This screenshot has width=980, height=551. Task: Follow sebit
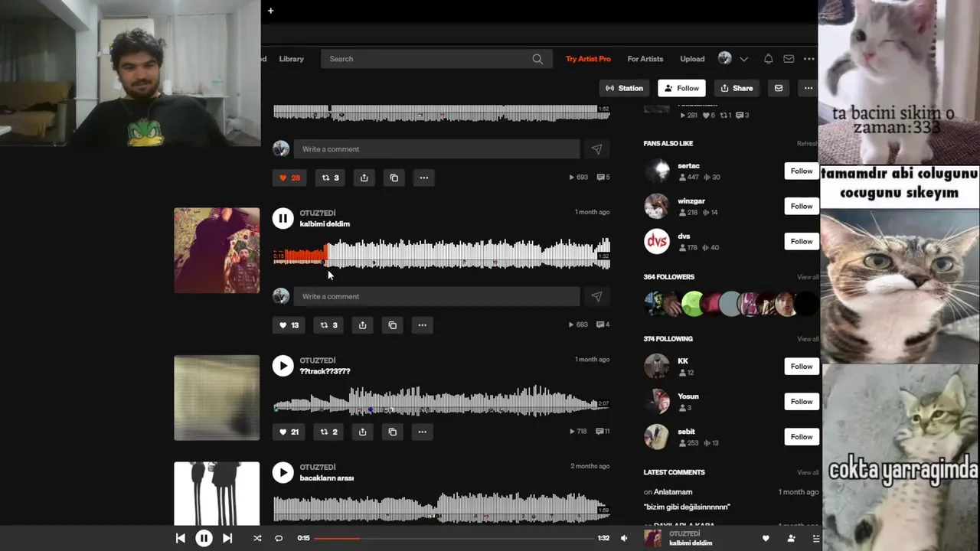801,436
